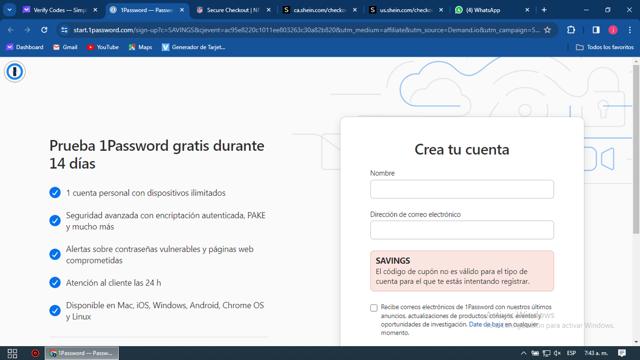This screenshot has width=640, height=360.
Task: Open the Gmail bookmark
Action: pos(65,47)
